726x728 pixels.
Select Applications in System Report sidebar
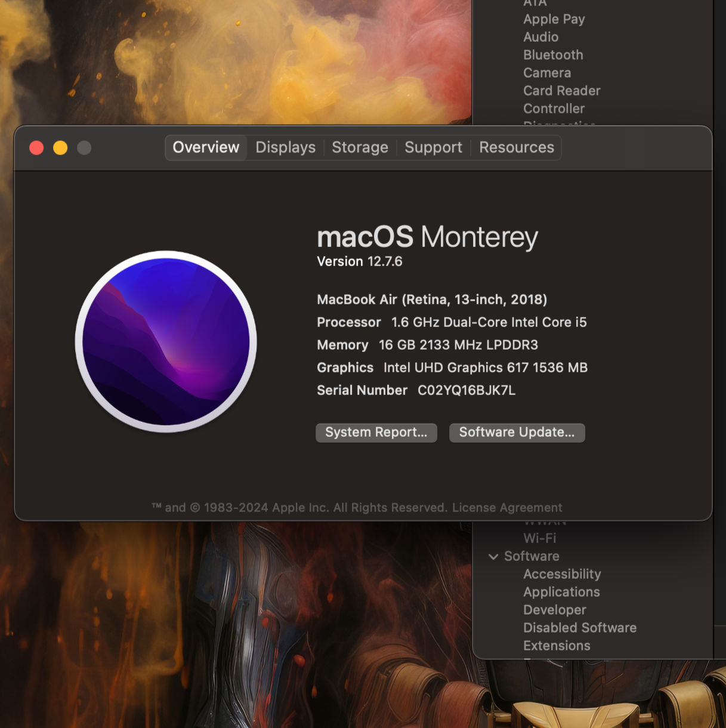[561, 592]
